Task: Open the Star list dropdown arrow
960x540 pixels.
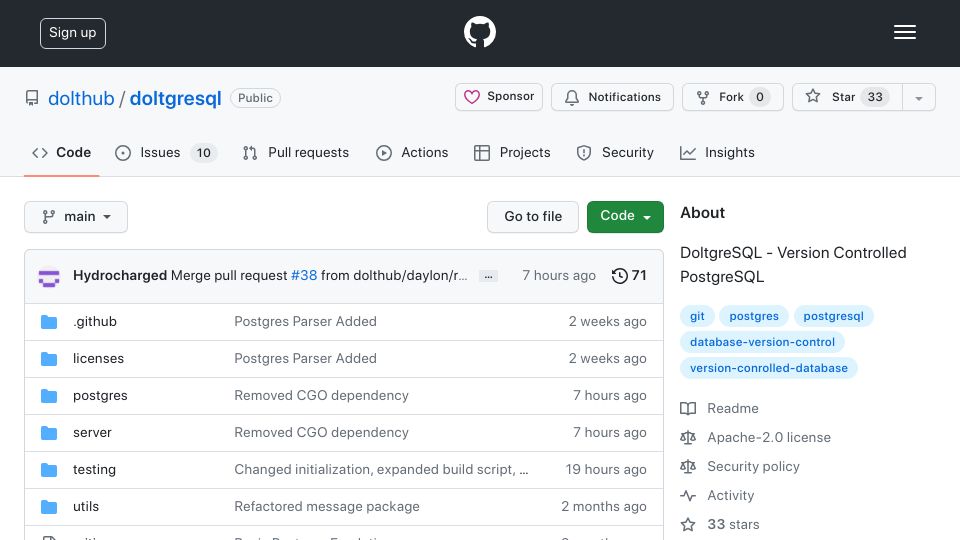Action: (918, 97)
